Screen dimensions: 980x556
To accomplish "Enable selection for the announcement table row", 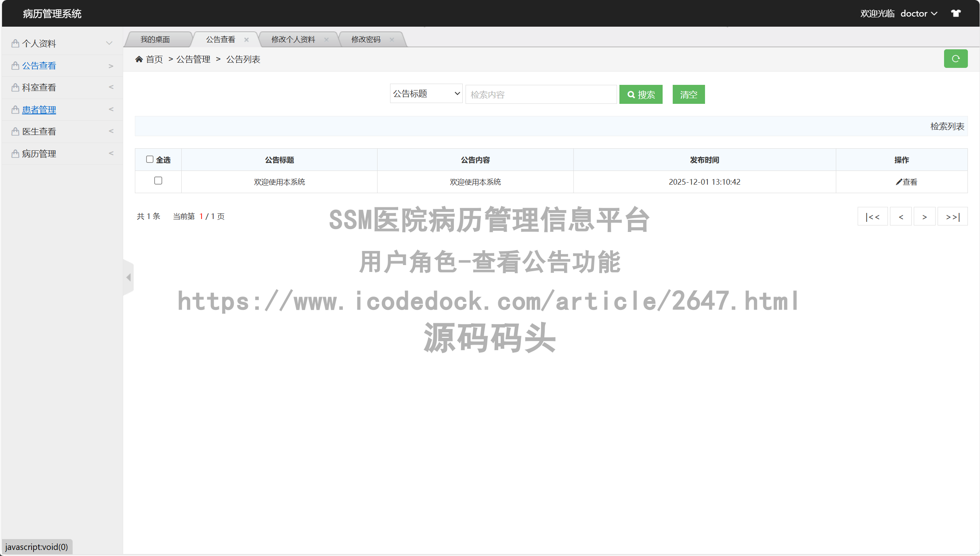I will tap(158, 181).
